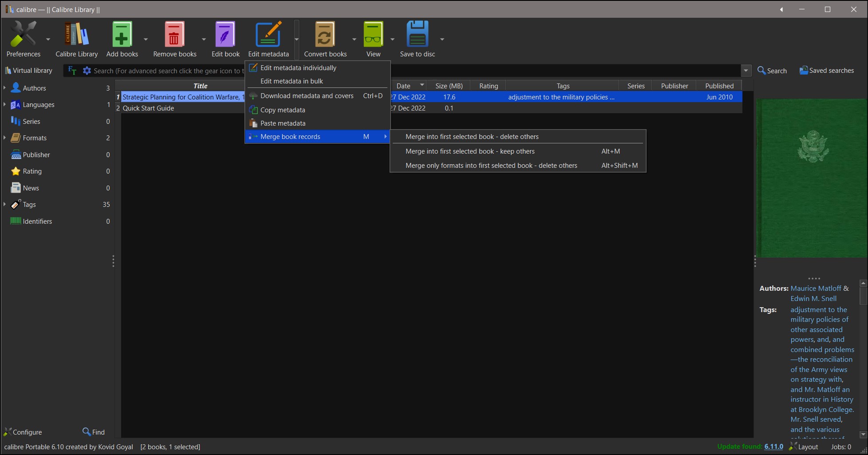Open search history dropdown arrow
Screen dimensions: 868x455
[746, 71]
